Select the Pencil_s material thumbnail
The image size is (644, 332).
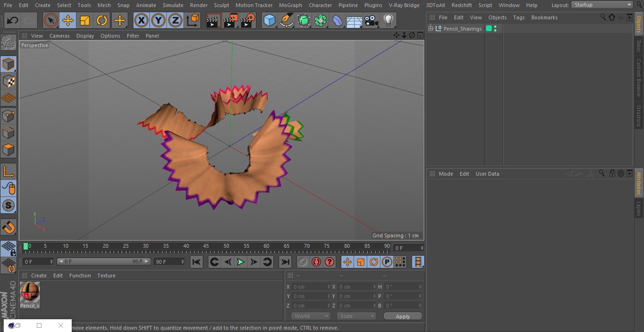coord(30,292)
